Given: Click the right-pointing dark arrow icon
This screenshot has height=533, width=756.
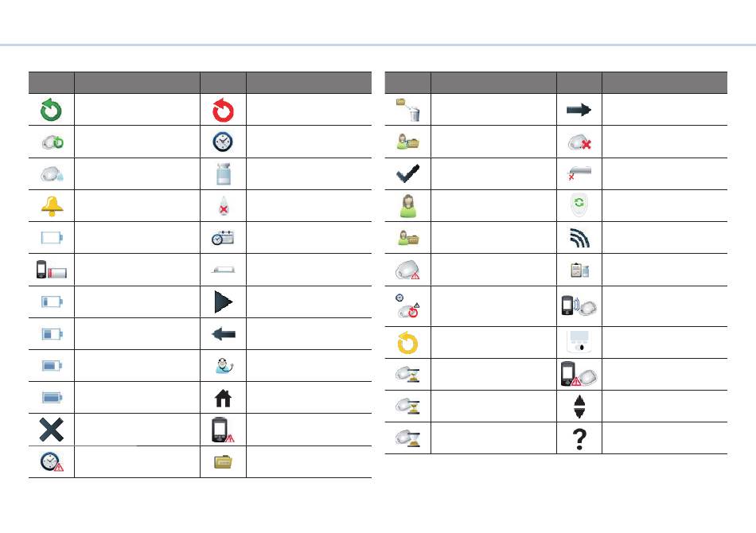Looking at the screenshot, I should (x=579, y=110).
